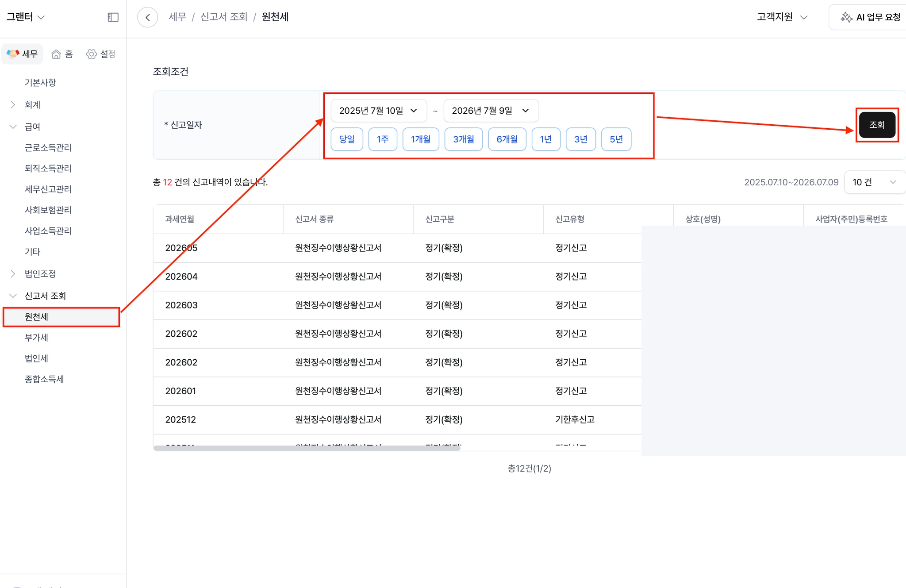Select the 202604 table row
The height and width of the screenshot is (588, 906).
397,277
